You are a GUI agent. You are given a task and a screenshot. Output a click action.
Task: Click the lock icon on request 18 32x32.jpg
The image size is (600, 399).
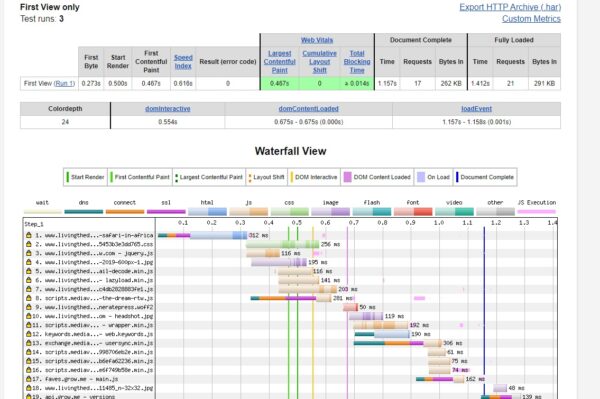(29, 388)
